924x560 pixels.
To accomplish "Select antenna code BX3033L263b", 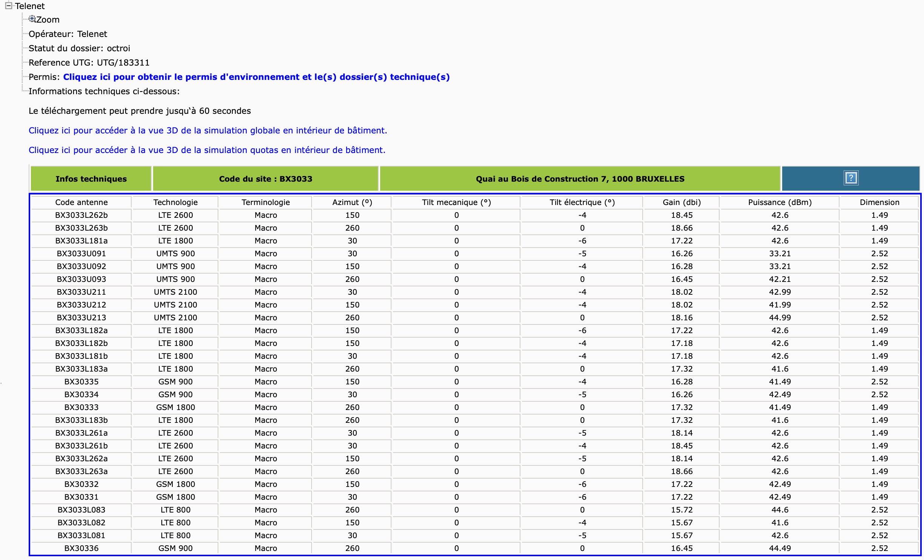I will [x=81, y=228].
